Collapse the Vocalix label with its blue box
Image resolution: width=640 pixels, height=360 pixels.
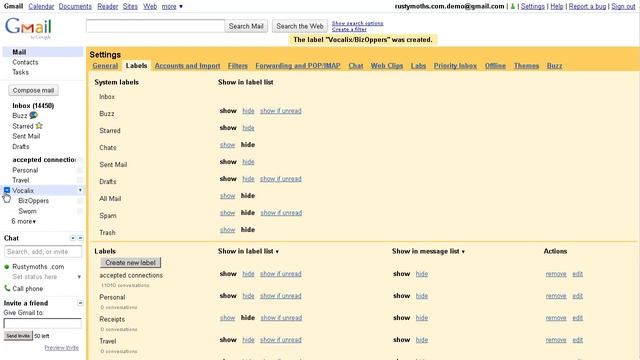[7, 190]
